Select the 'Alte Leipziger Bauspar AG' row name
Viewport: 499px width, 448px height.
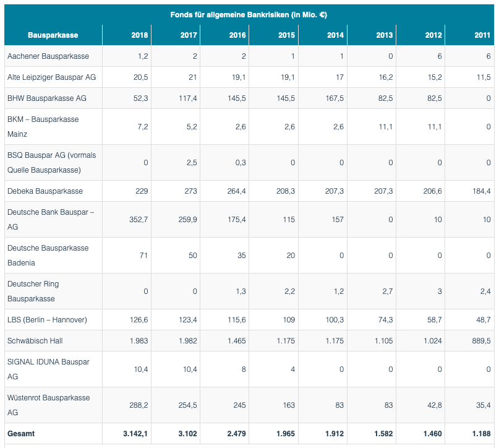[x=51, y=77]
